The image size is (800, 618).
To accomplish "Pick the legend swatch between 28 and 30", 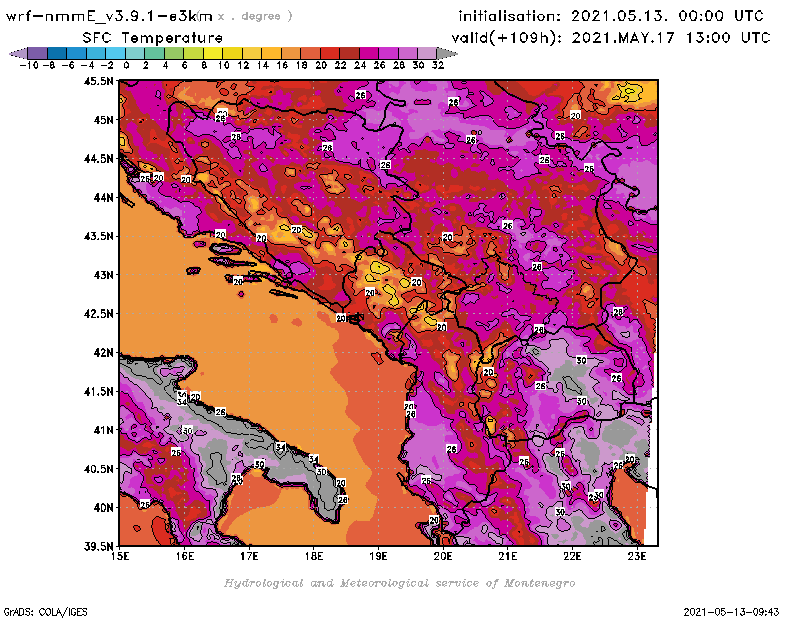I will tap(407, 53).
